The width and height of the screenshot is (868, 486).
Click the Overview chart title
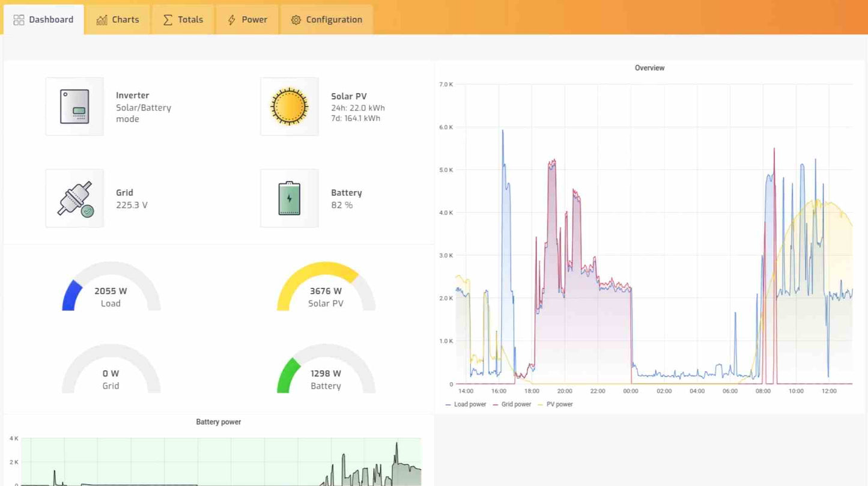coord(649,68)
